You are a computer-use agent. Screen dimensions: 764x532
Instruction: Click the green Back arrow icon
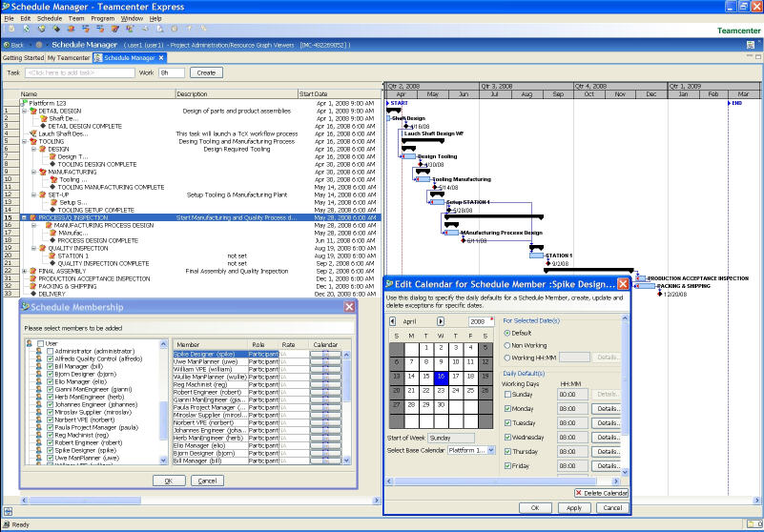pos(7,45)
